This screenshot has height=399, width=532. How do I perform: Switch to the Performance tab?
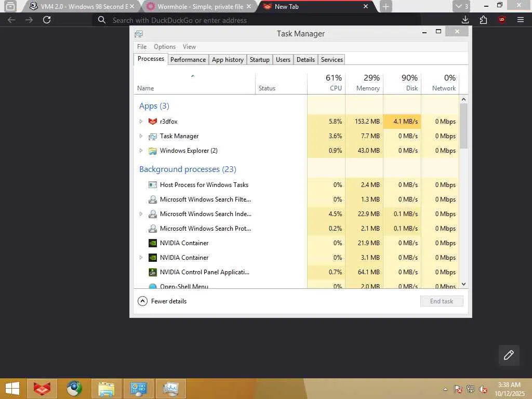(188, 60)
